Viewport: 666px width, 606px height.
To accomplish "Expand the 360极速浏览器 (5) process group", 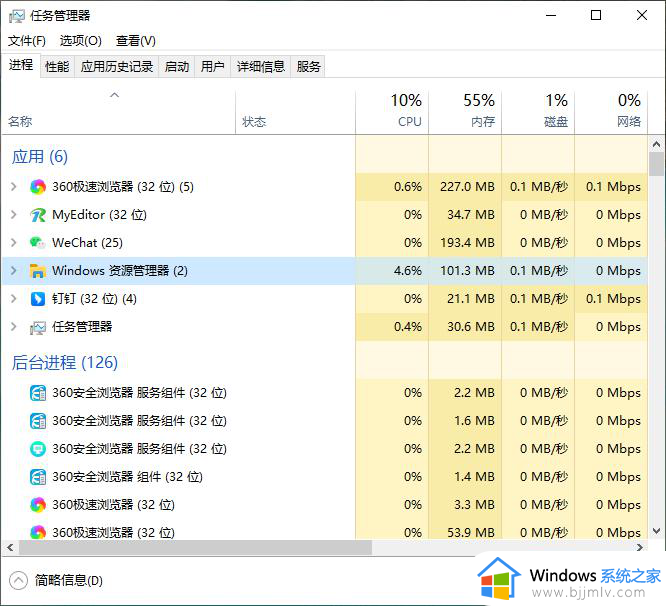I will point(14,187).
